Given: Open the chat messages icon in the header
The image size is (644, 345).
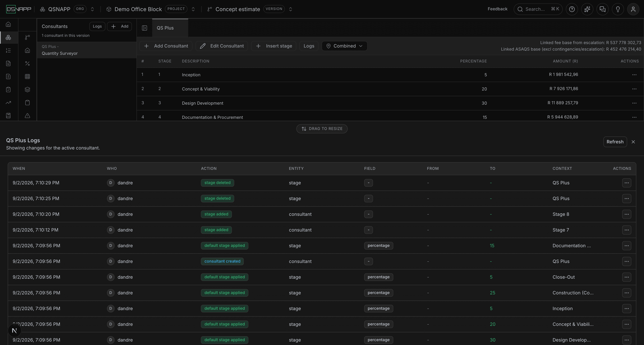Looking at the screenshot, I should [x=602, y=9].
